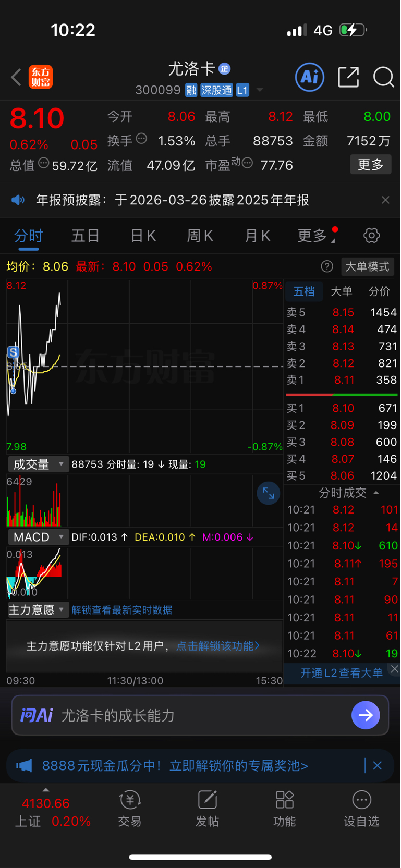Switch to 周K chart tab
401x868 pixels.
coord(200,236)
